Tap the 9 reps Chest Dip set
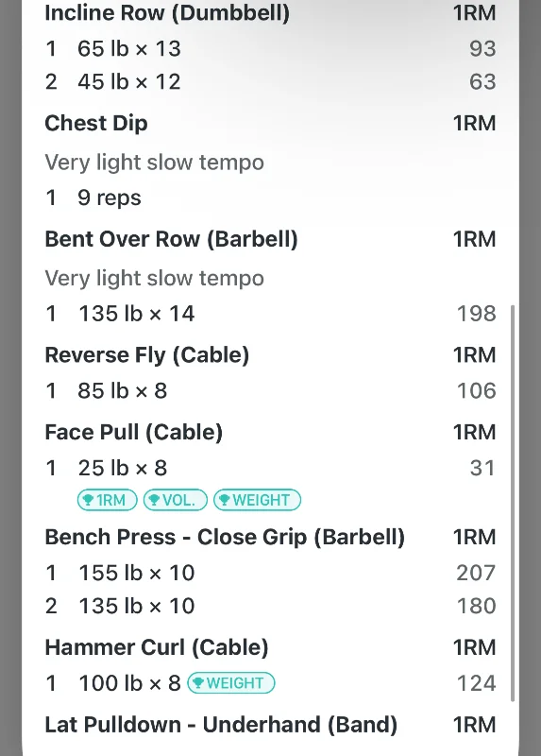The image size is (541, 756). [93, 198]
